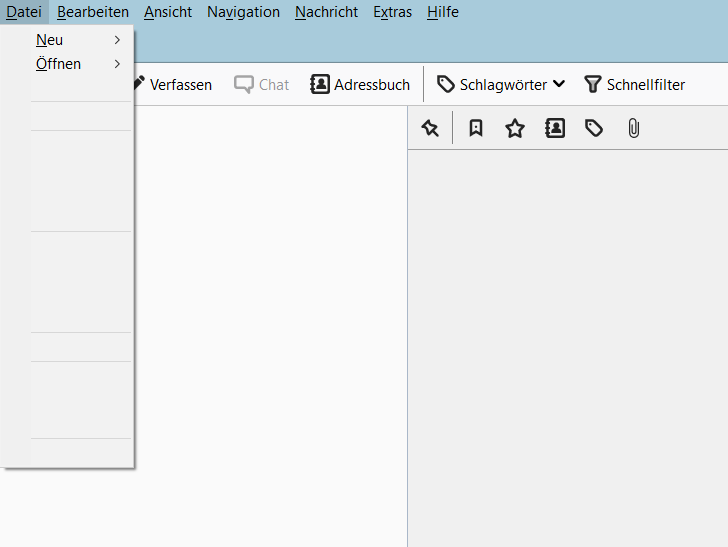Close the open Datei menu

click(x=23, y=12)
